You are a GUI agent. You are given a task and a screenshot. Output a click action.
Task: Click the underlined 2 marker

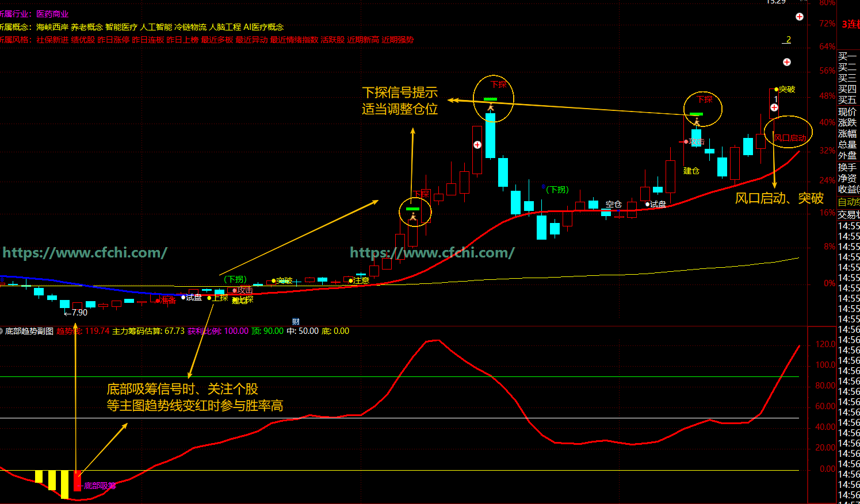[788, 40]
